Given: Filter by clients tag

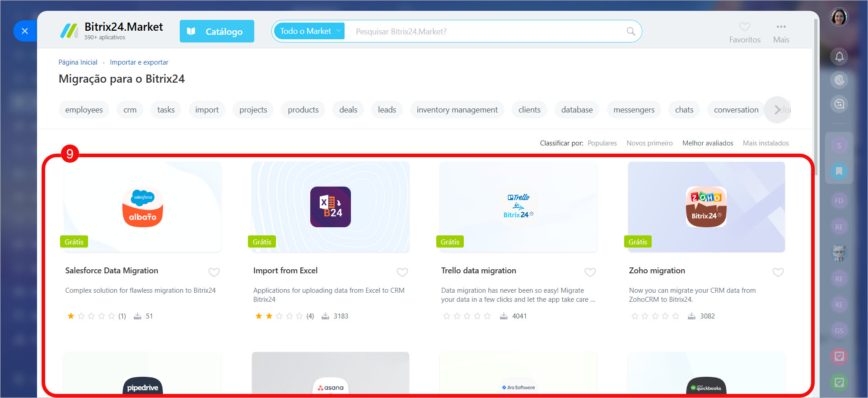Looking at the screenshot, I should click(x=529, y=110).
